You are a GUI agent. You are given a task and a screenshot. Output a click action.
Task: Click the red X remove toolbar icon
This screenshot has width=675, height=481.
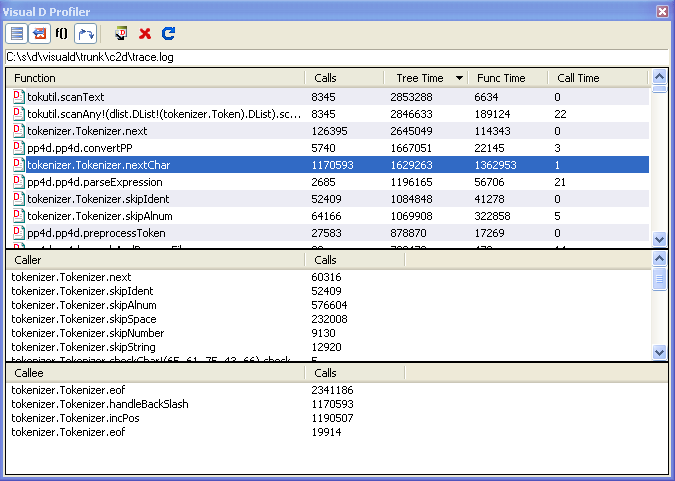click(x=145, y=33)
